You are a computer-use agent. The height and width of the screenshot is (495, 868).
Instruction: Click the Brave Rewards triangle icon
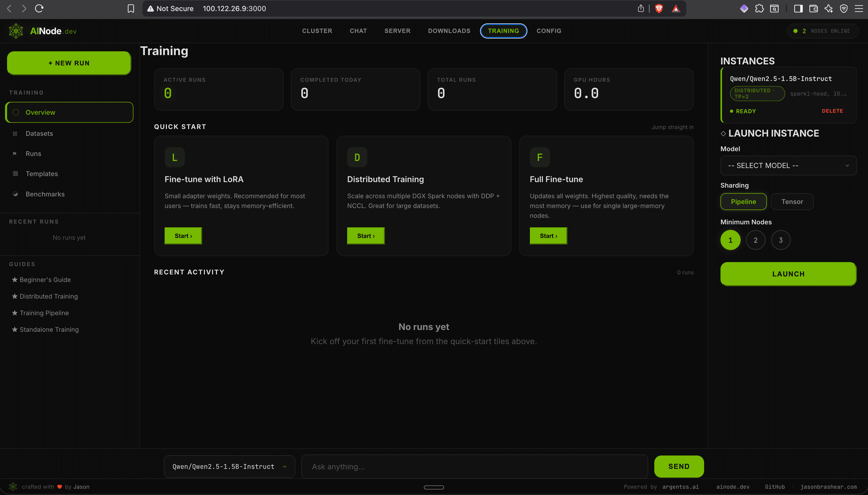[x=676, y=9]
